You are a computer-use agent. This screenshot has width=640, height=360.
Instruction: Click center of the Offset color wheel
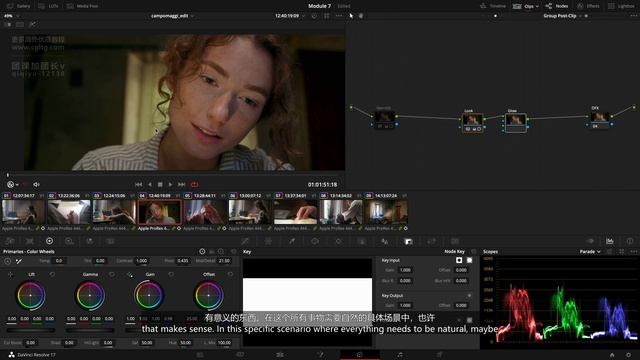point(209,295)
